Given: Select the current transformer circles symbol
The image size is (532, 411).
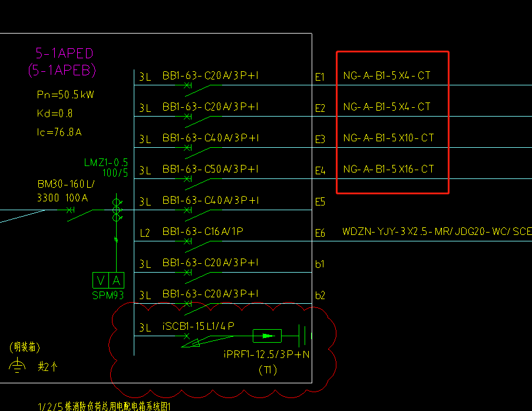Looking at the screenshot, I should (117, 210).
